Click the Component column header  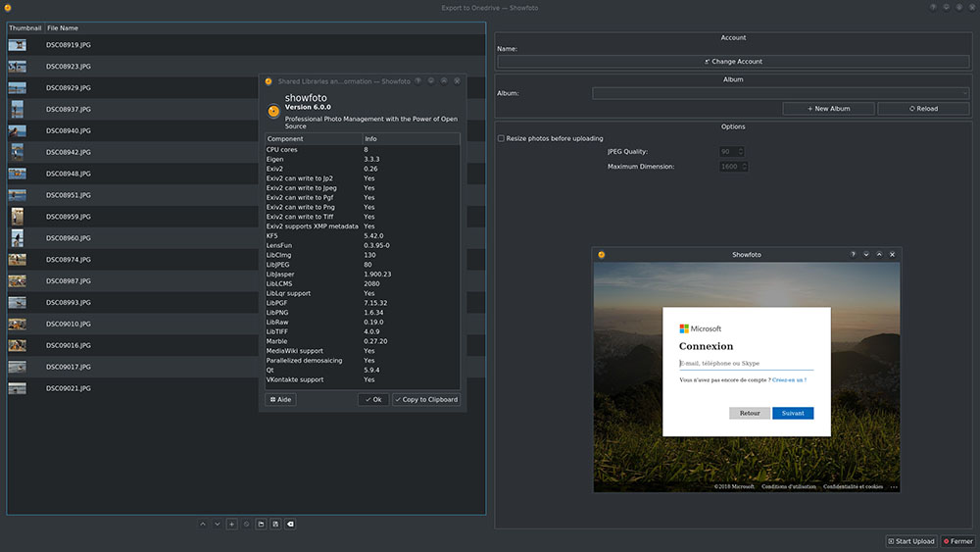pyautogui.click(x=285, y=139)
